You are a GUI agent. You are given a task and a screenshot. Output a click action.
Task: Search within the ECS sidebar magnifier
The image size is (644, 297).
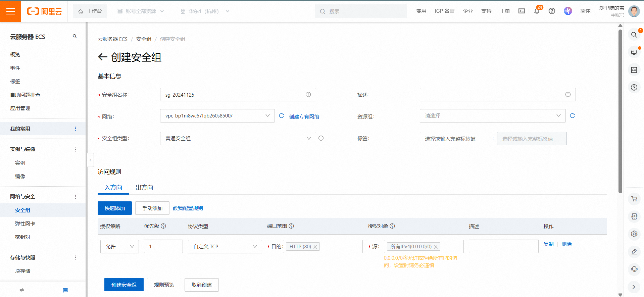[x=75, y=36]
